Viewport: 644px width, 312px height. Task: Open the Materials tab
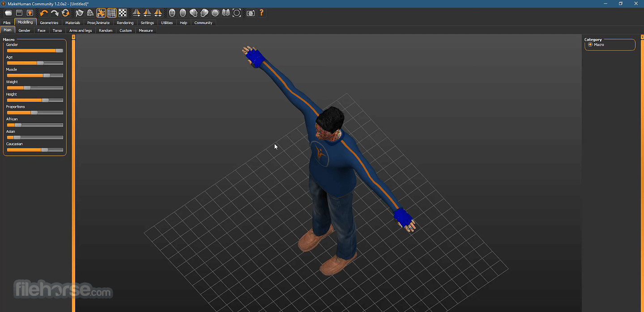pos(73,23)
